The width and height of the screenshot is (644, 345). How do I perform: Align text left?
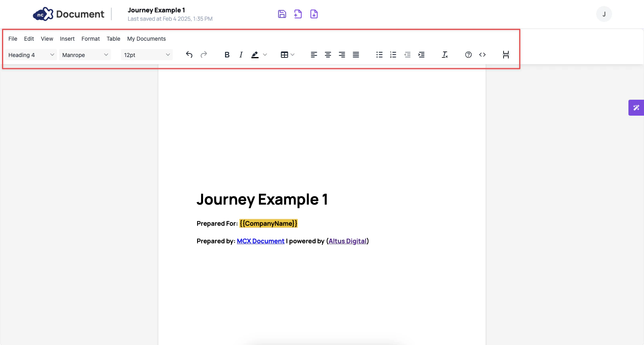[314, 55]
